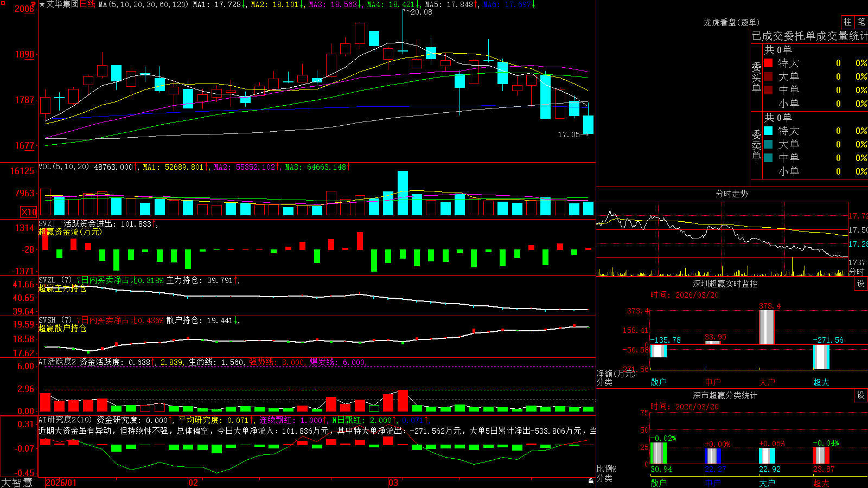Image resolution: width=868 pixels, height=488 pixels.
Task: Click the lock icon at the chart's bottom-right
Action: pyautogui.click(x=591, y=481)
